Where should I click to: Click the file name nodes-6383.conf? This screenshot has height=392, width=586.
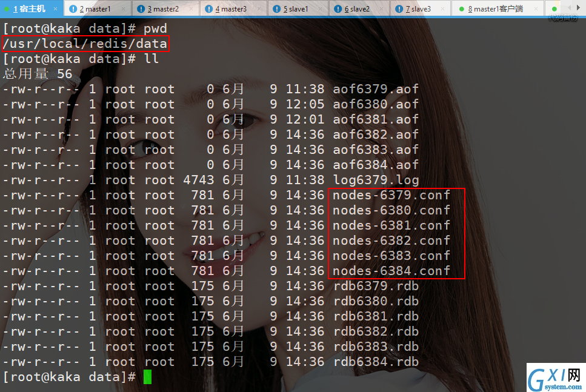[391, 256]
